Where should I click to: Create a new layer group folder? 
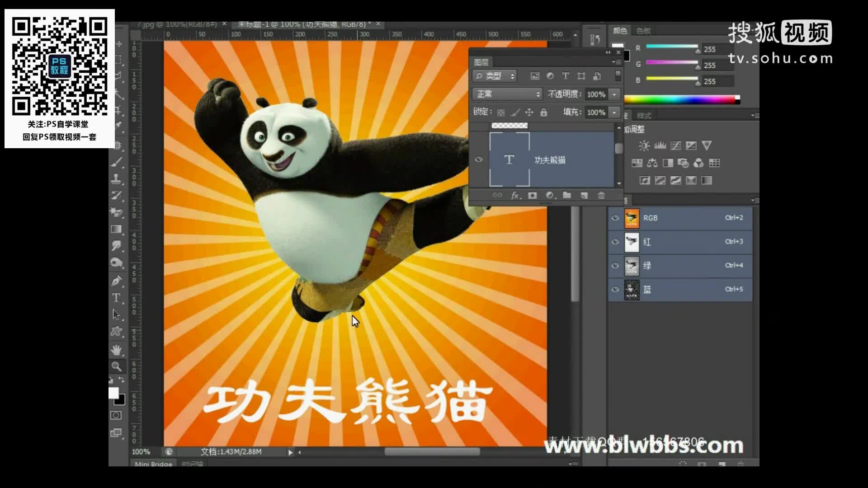click(x=567, y=195)
